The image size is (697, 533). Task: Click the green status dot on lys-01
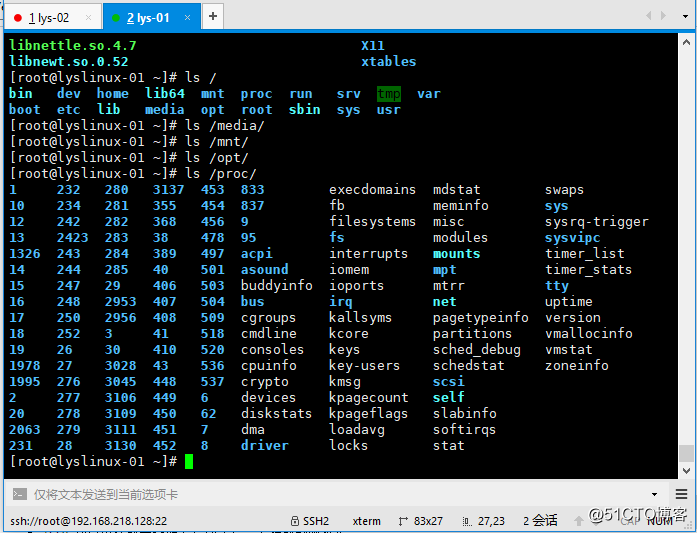point(116,18)
